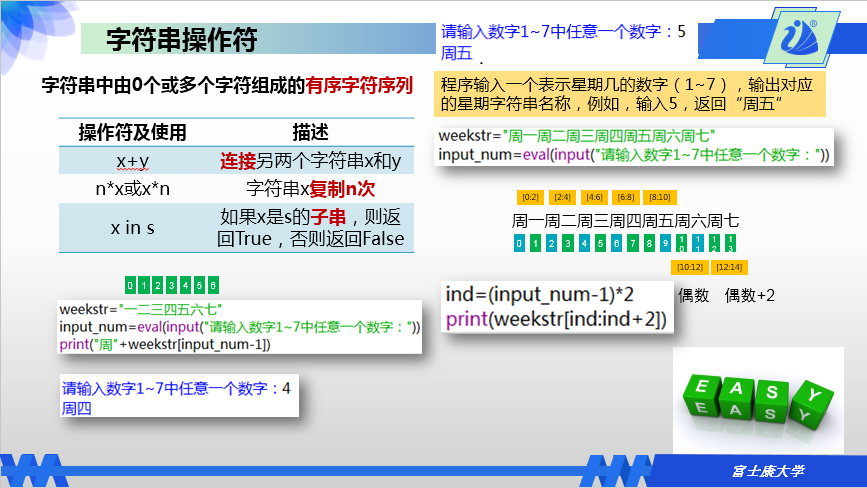
Task: Click index box 13 under the weekday string
Action: pyautogui.click(x=730, y=243)
